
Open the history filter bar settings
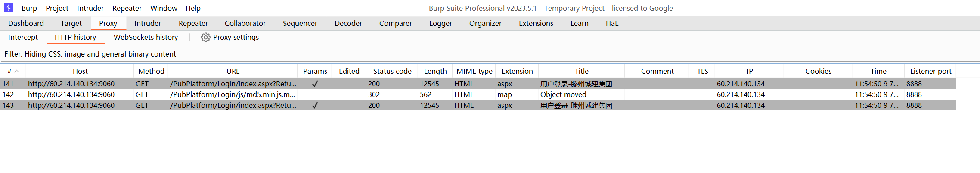490,54
